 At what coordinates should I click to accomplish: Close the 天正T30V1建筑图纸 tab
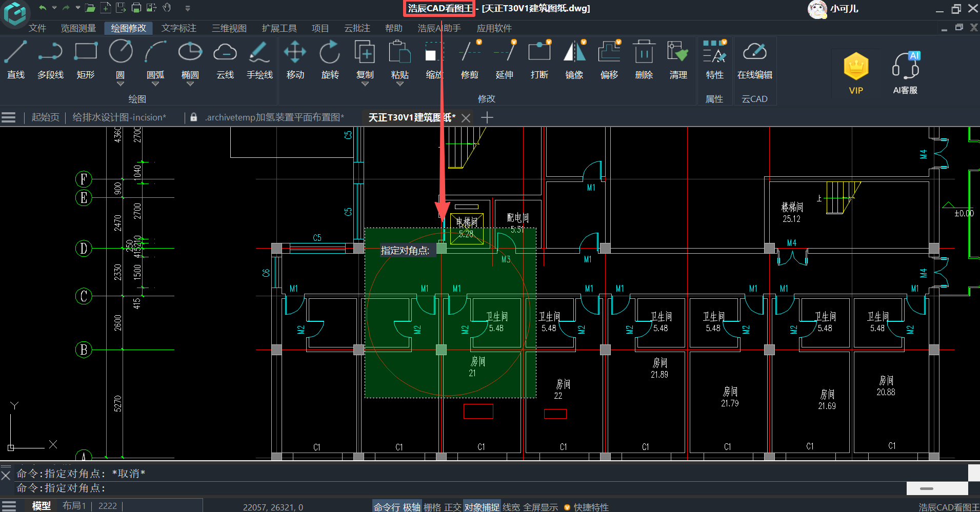466,118
